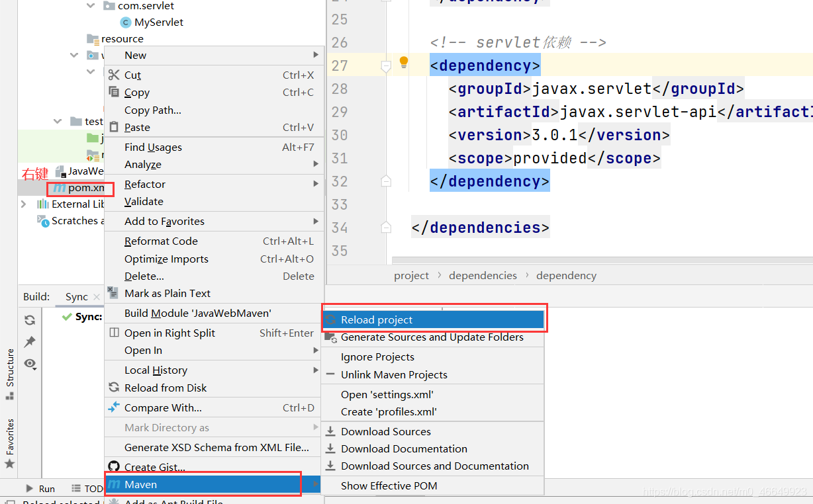This screenshot has width=813, height=504.
Task: Select Mark as Plain Text
Action: (x=215, y=293)
